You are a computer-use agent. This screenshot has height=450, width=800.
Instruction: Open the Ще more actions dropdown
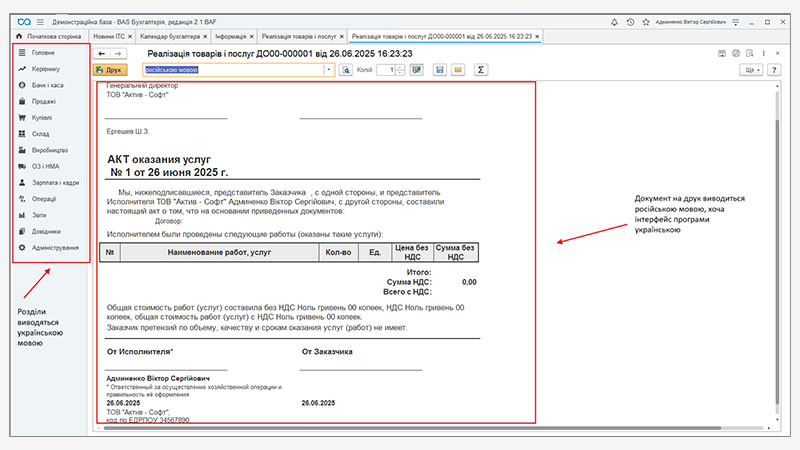[751, 70]
